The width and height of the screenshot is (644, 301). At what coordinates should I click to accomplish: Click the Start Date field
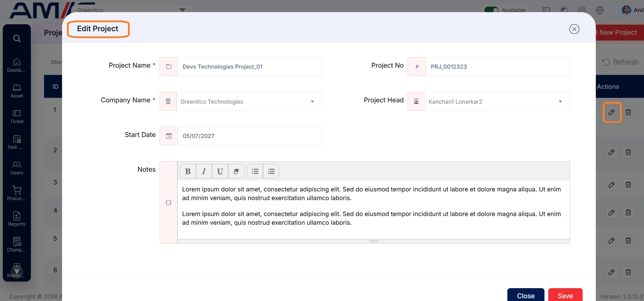[x=249, y=136]
